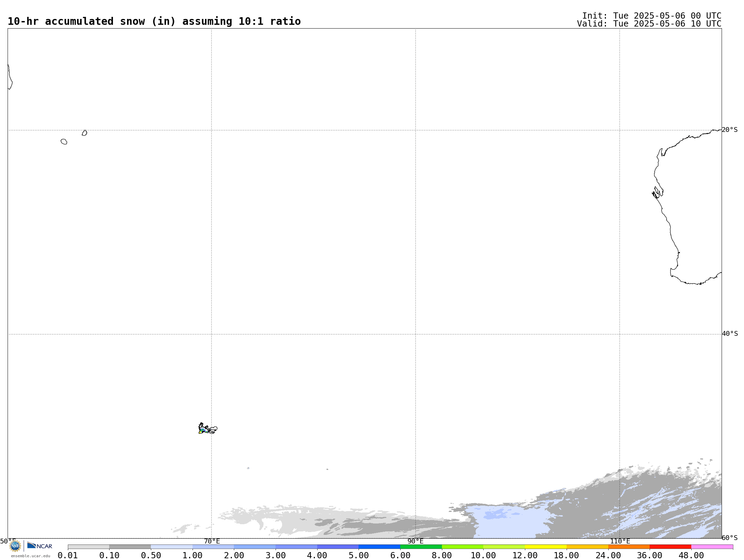Click the colorbar value label 0.10
The height and width of the screenshot is (560, 744).
tap(110, 556)
